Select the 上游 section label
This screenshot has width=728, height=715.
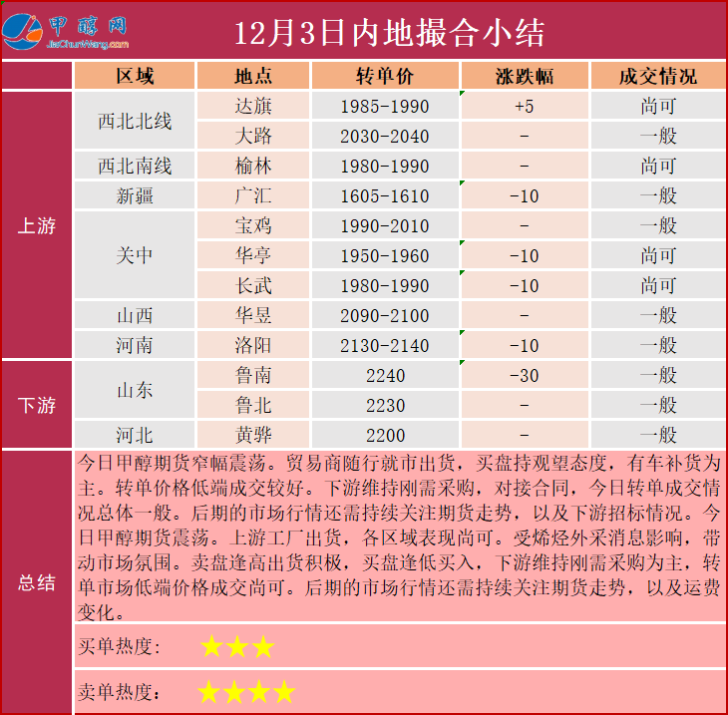pos(37,225)
